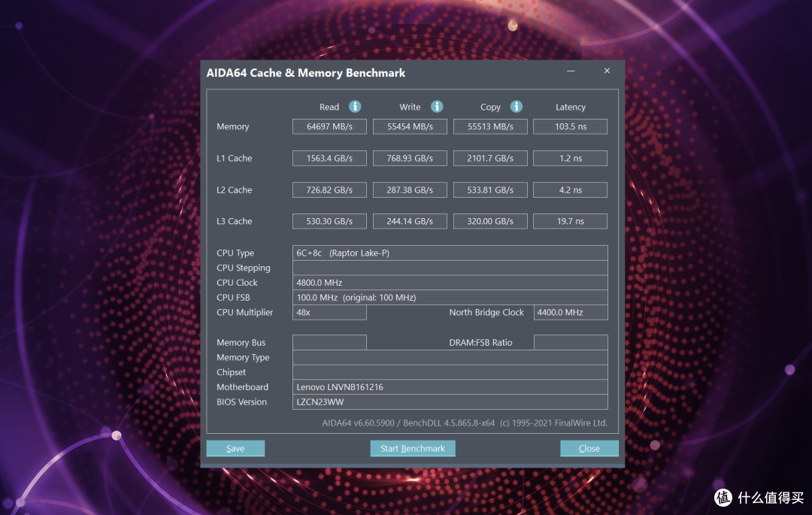Screen dimensions: 812x515
Task: Click the empty Chipset field
Action: tap(450, 372)
